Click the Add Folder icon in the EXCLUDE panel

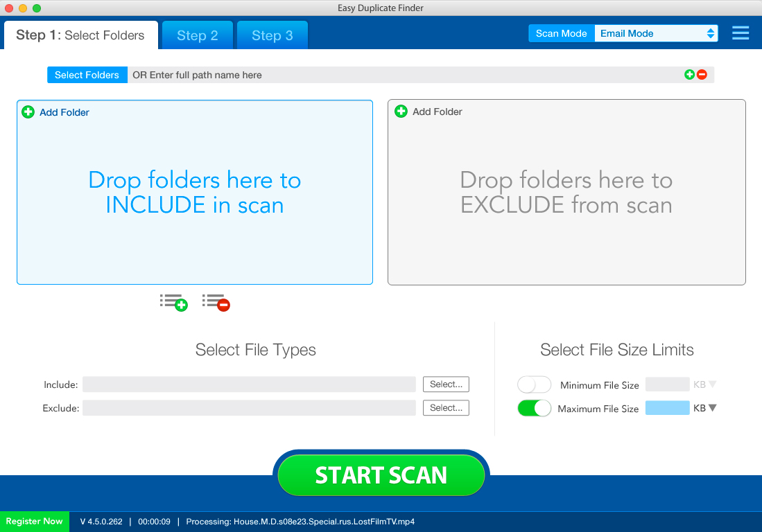(401, 111)
